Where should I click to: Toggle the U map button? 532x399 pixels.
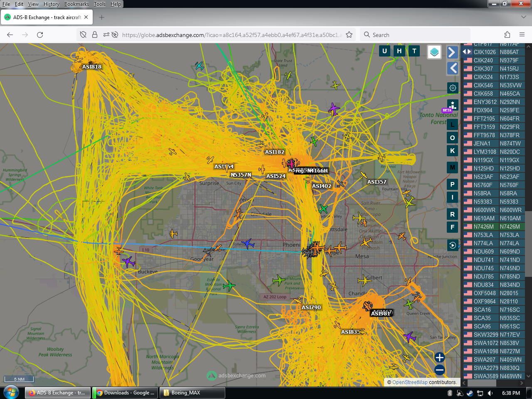384,51
